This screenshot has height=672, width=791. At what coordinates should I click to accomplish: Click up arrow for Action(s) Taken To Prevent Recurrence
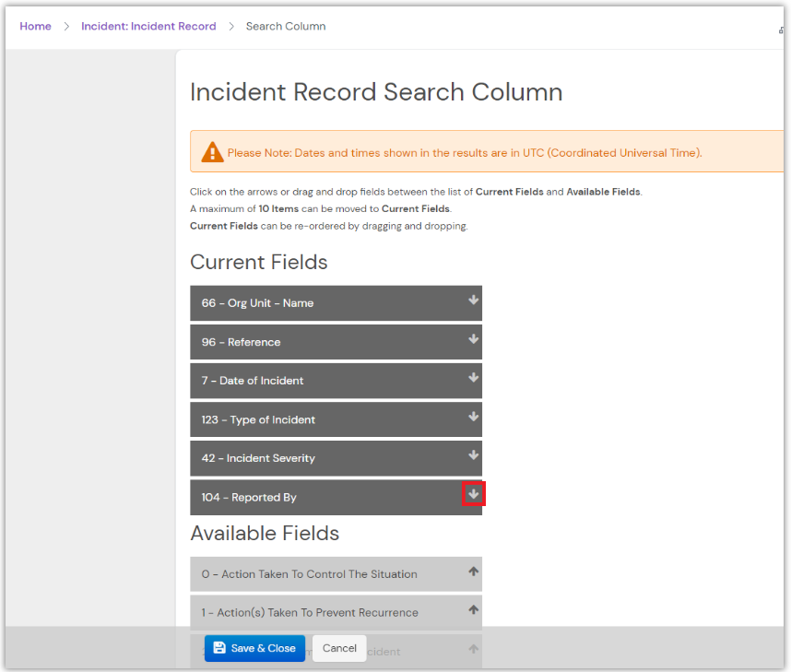(x=473, y=610)
